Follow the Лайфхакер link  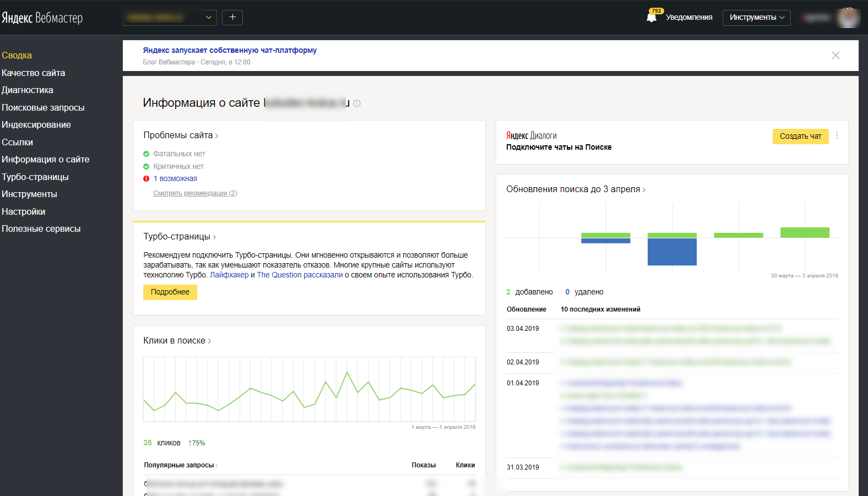[229, 275]
